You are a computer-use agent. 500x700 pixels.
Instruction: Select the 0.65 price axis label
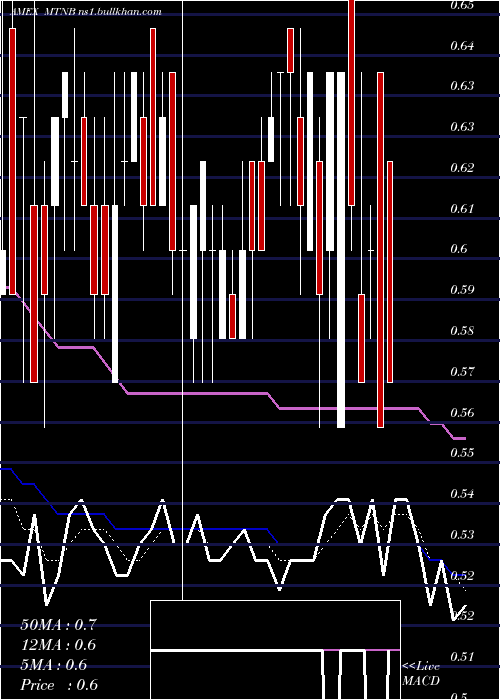(462, 5)
